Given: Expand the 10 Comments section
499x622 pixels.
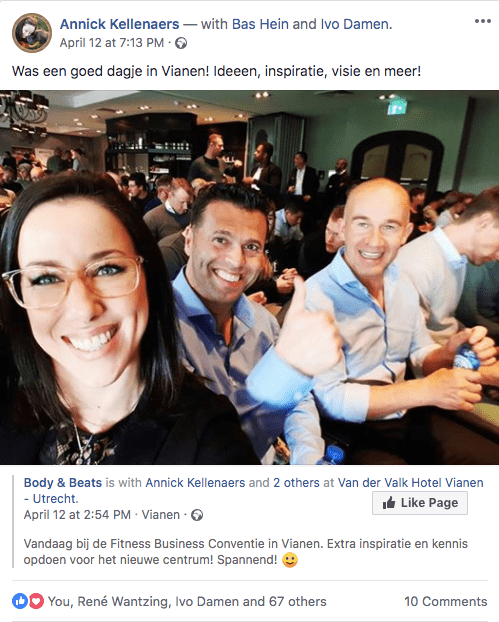Looking at the screenshot, I should (445, 602).
